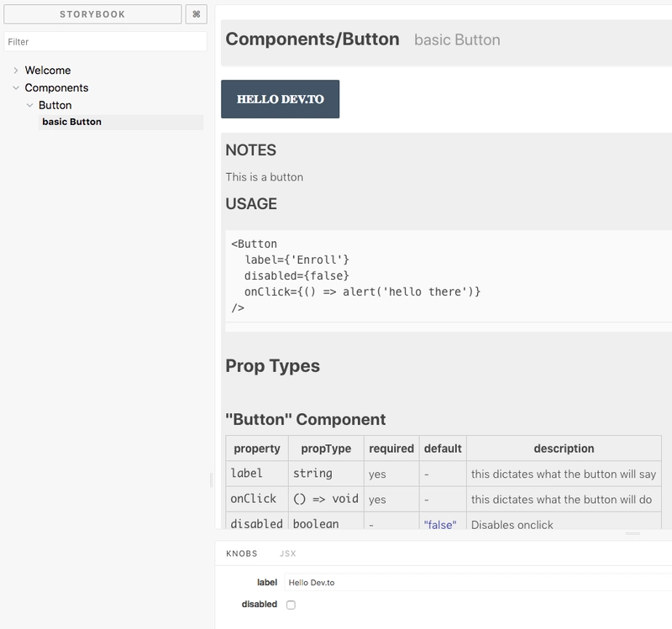This screenshot has height=629, width=672.
Task: Expand the Welcome tree chevron
Action: (16, 71)
